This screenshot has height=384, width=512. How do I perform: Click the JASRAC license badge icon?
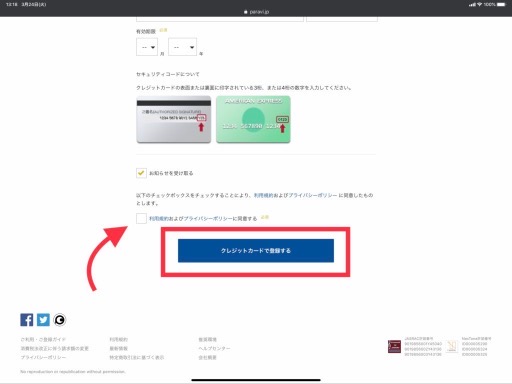pos(394,346)
